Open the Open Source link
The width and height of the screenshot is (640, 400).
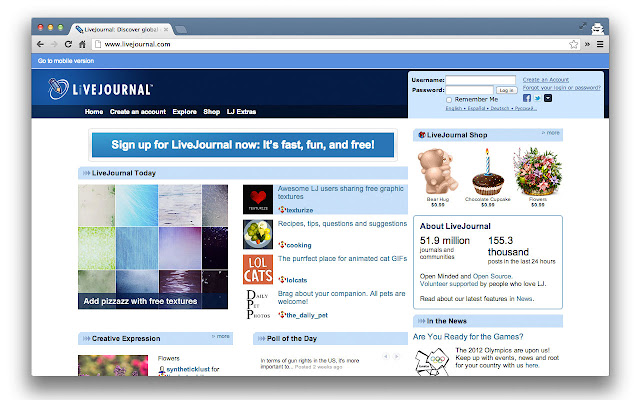[491, 276]
